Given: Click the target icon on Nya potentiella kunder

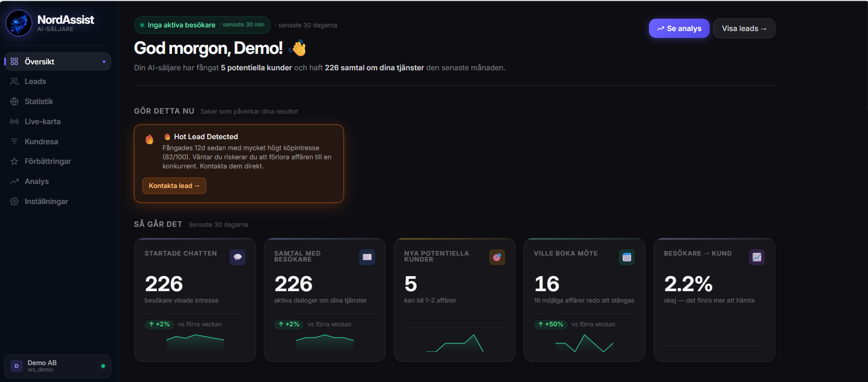Looking at the screenshot, I should [x=497, y=257].
